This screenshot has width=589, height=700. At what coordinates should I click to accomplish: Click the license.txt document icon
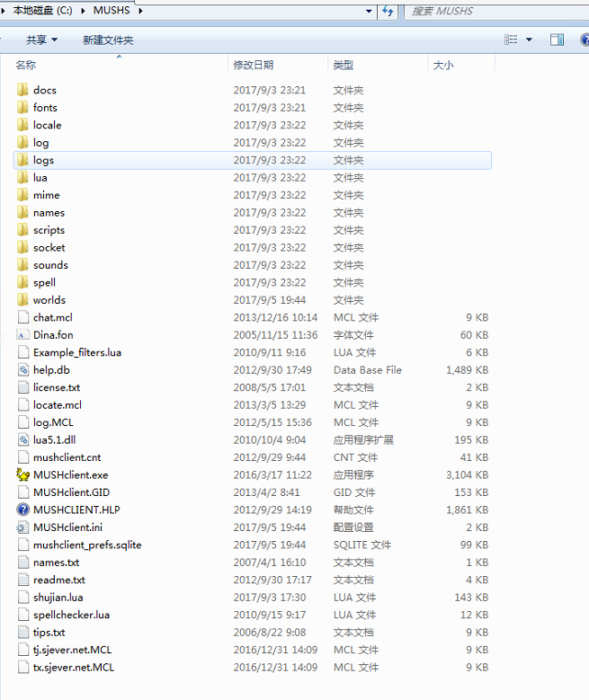(x=22, y=387)
